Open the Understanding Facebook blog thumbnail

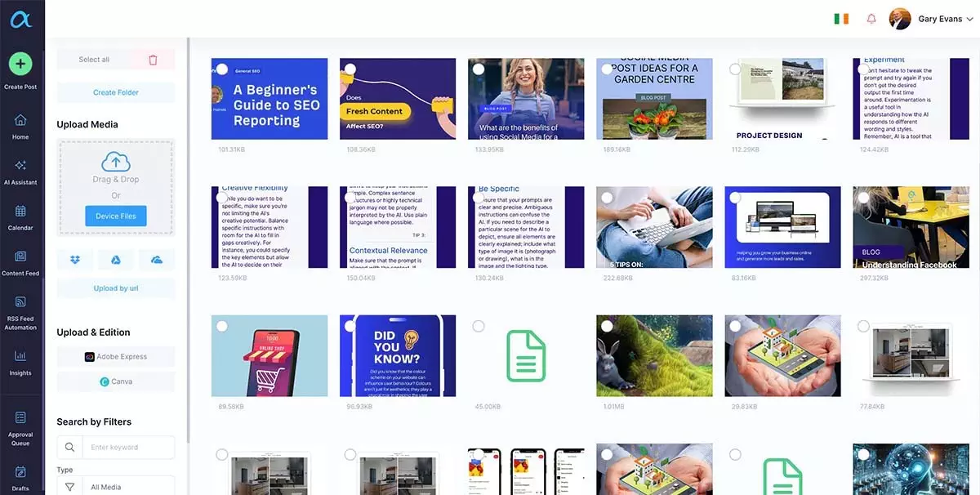[x=911, y=227]
